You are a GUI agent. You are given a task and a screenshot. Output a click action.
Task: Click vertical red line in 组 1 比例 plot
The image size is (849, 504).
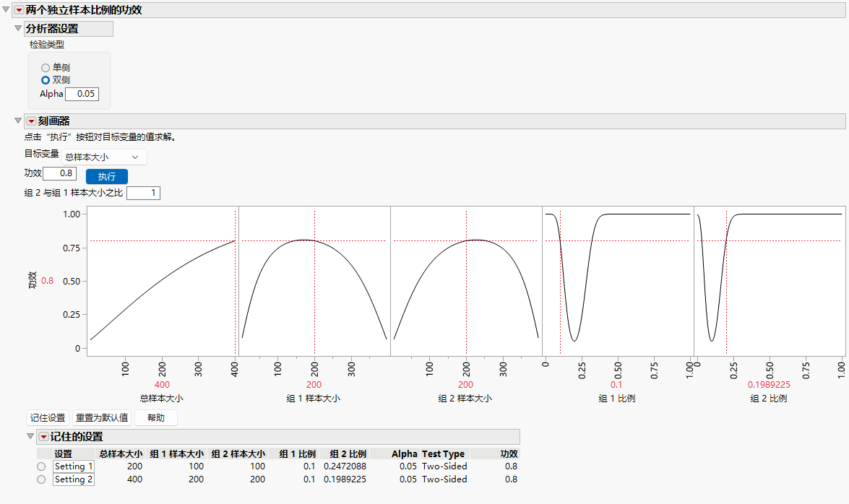click(561, 281)
